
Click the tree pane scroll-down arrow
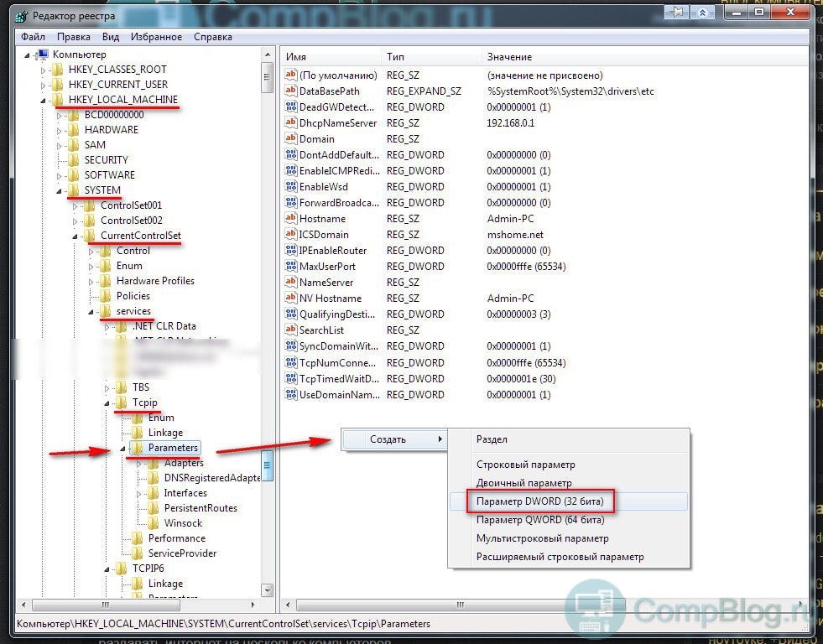[267, 590]
